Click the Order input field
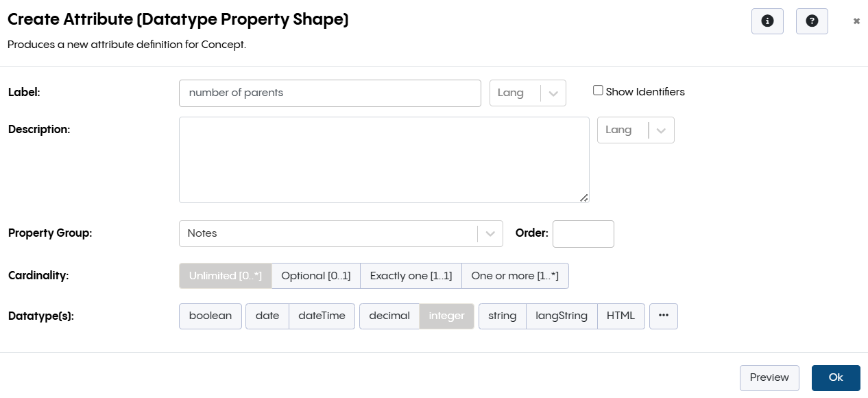This screenshot has width=868, height=398. [583, 233]
